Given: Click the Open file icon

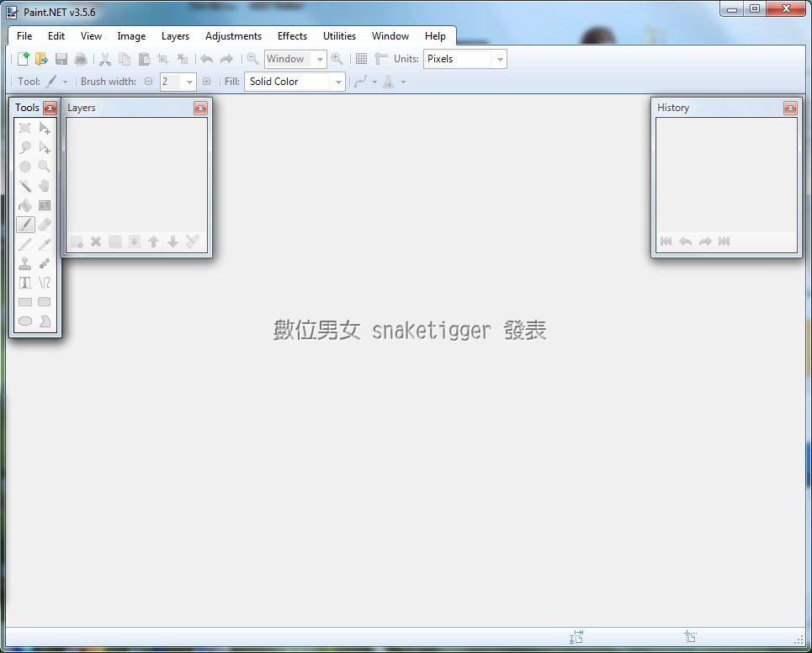Looking at the screenshot, I should point(41,59).
